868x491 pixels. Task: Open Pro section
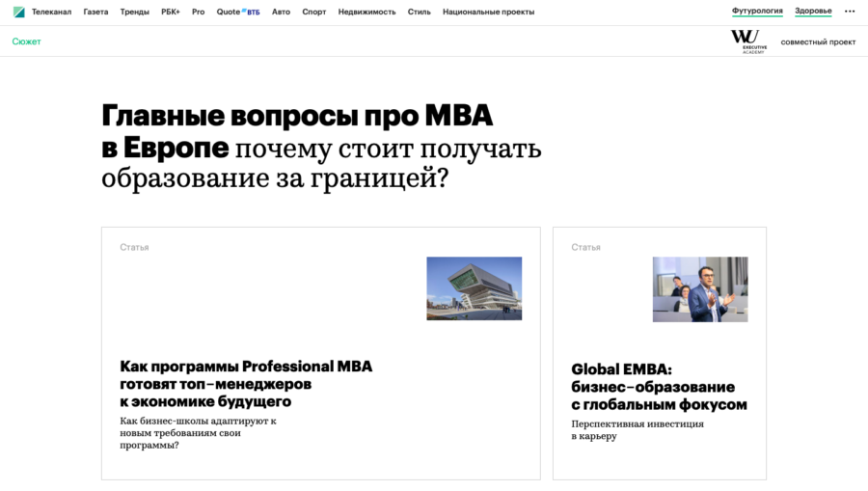point(198,12)
